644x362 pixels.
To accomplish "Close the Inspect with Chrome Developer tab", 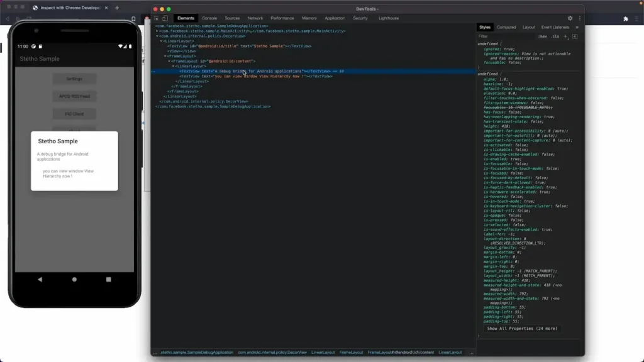I will [x=106, y=8].
